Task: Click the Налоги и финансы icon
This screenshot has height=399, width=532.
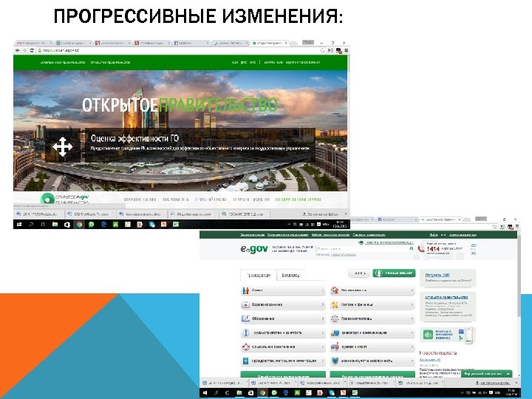Action: pos(335,304)
